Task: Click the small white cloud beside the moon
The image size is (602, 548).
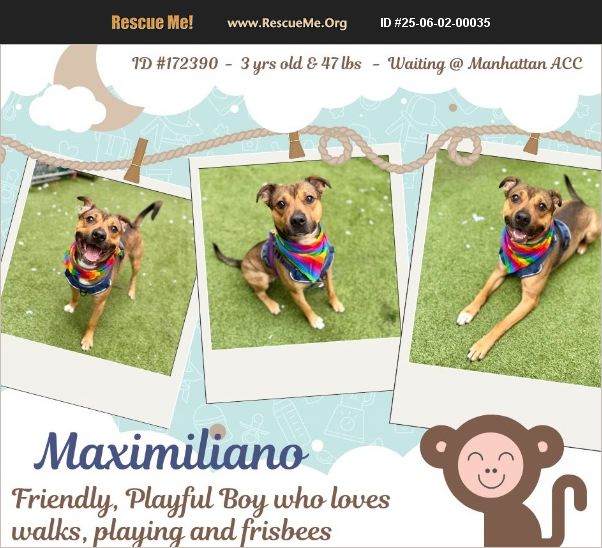Action: [x=68, y=109]
